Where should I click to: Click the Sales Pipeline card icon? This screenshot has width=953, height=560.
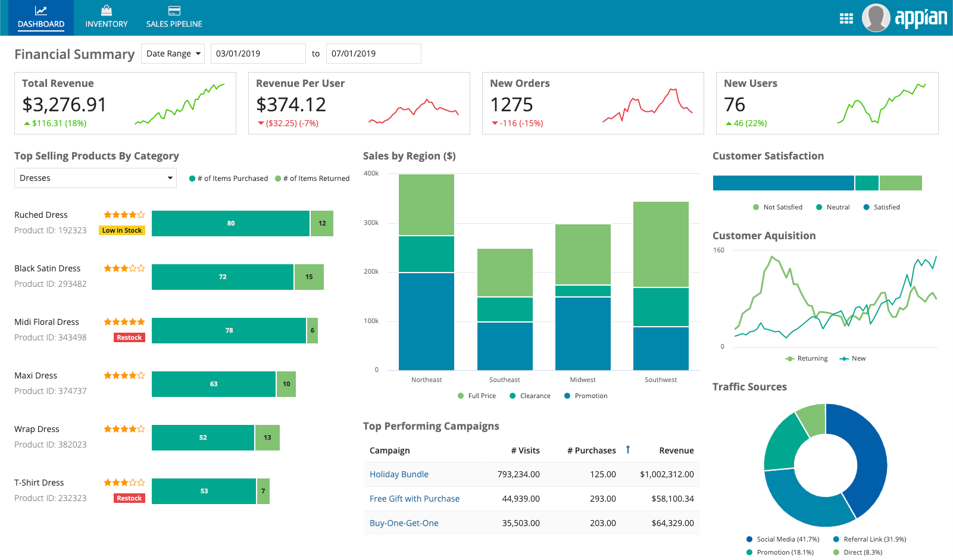[x=174, y=11]
